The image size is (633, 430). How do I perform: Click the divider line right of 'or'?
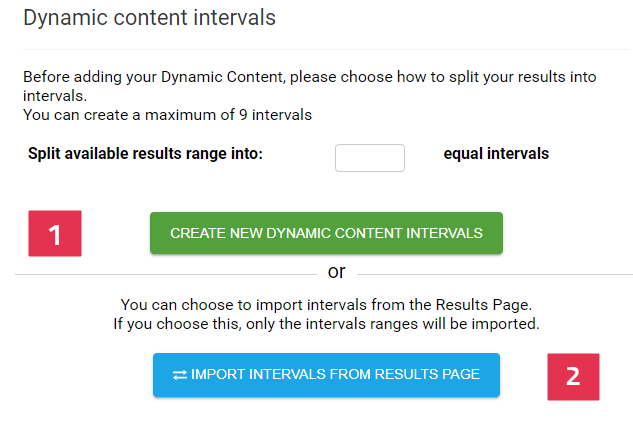(495, 275)
